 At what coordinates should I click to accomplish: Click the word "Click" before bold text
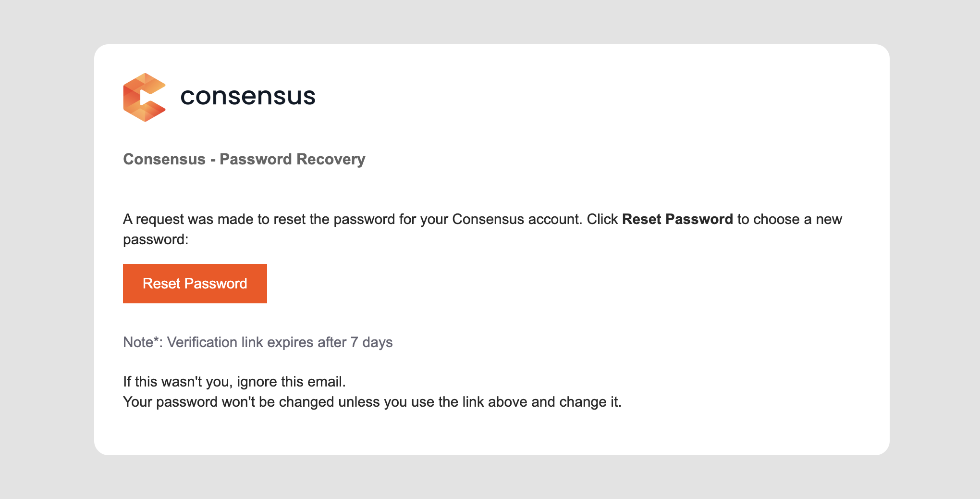[602, 219]
